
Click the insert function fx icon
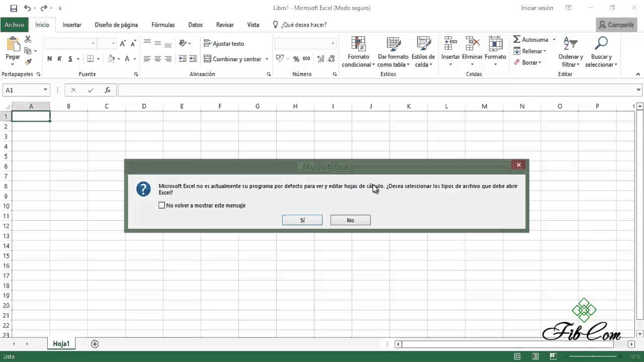[x=107, y=90]
